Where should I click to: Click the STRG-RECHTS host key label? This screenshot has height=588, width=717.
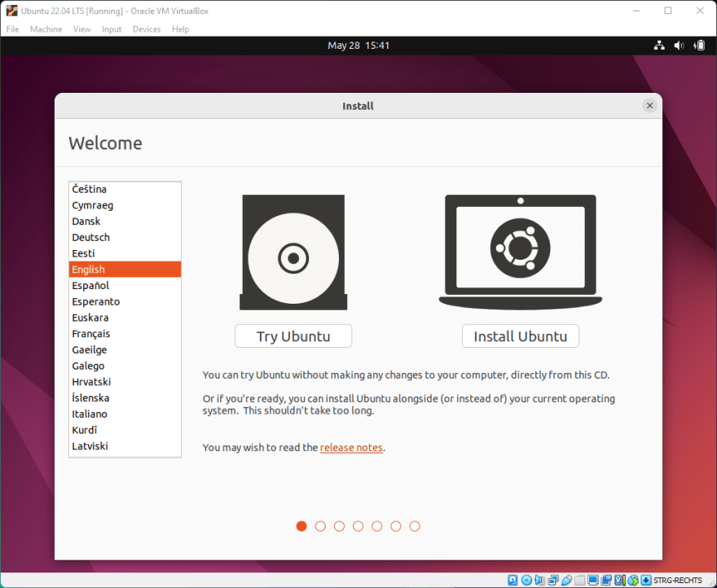[x=678, y=580]
